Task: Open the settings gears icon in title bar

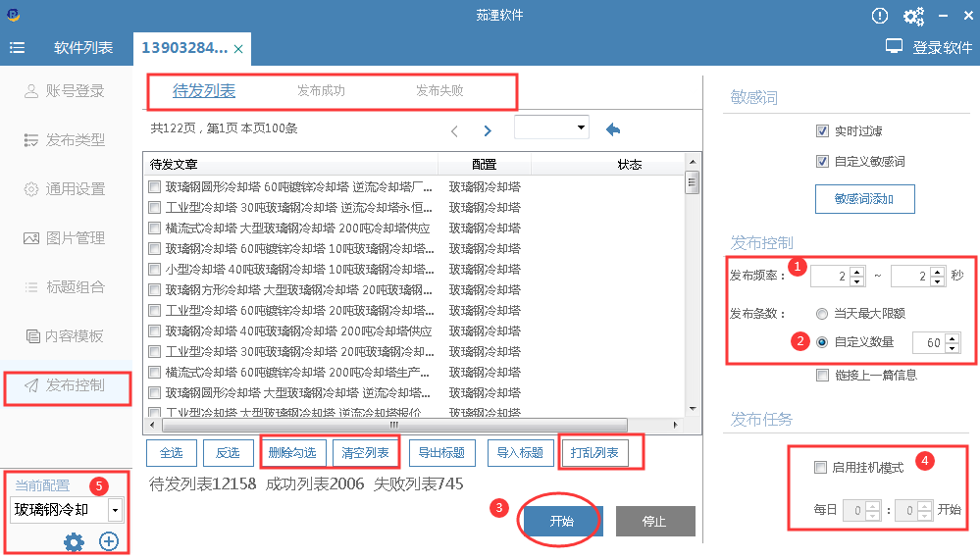Action: pyautogui.click(x=913, y=16)
